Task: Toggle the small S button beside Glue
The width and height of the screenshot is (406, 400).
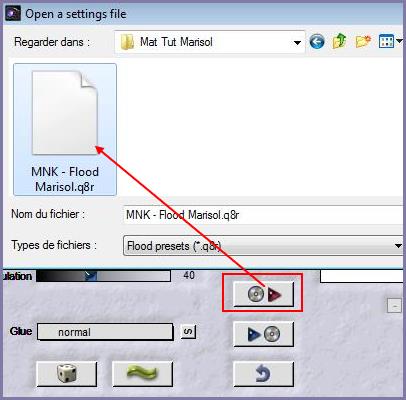Action: [x=188, y=332]
